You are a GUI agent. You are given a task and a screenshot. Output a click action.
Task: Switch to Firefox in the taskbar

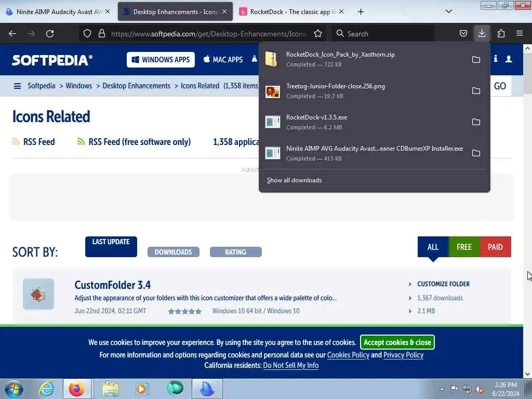pyautogui.click(x=77, y=389)
